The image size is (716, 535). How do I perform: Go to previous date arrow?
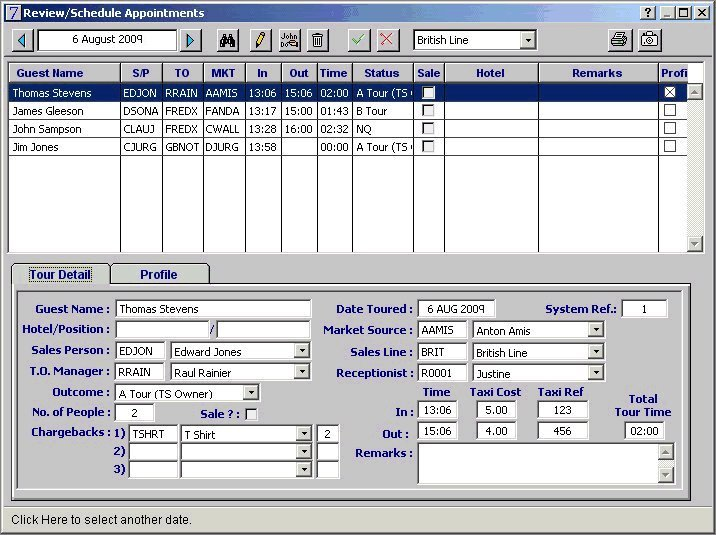(x=22, y=40)
